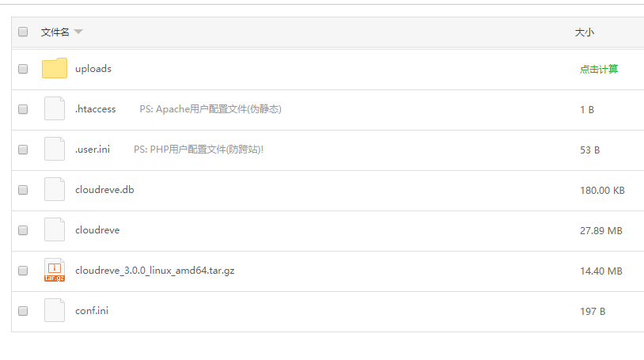Click the .htaccess file icon

[x=55, y=109]
